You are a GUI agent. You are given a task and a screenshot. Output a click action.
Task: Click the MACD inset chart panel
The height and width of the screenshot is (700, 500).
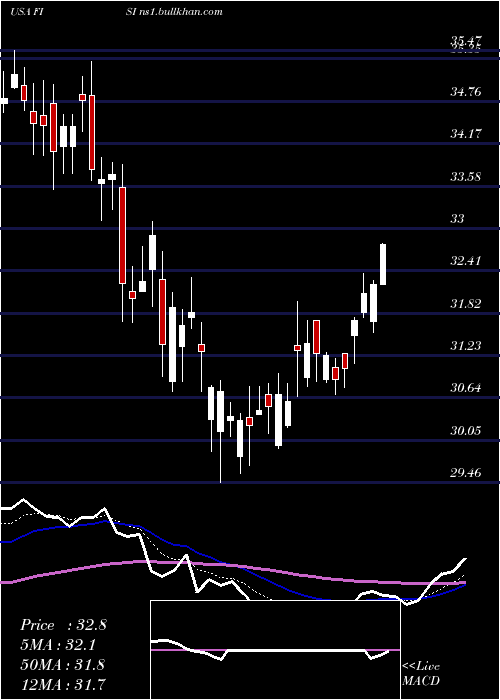click(275, 650)
